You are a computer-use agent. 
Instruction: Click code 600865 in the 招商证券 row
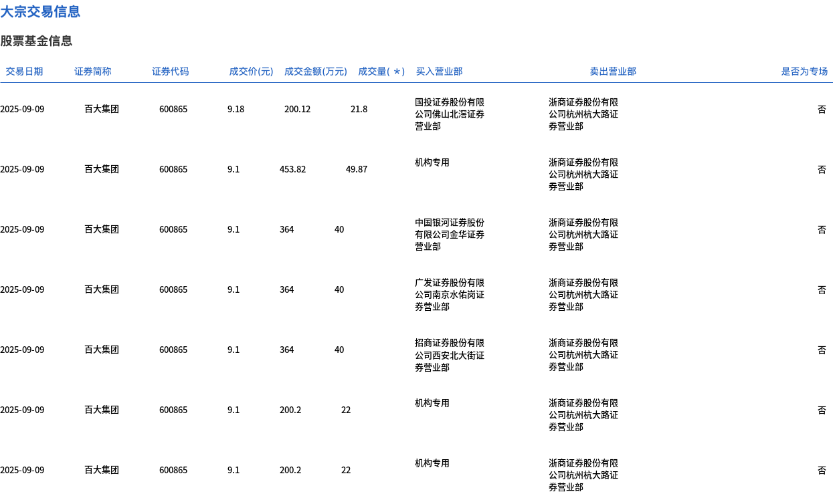pyautogui.click(x=173, y=350)
